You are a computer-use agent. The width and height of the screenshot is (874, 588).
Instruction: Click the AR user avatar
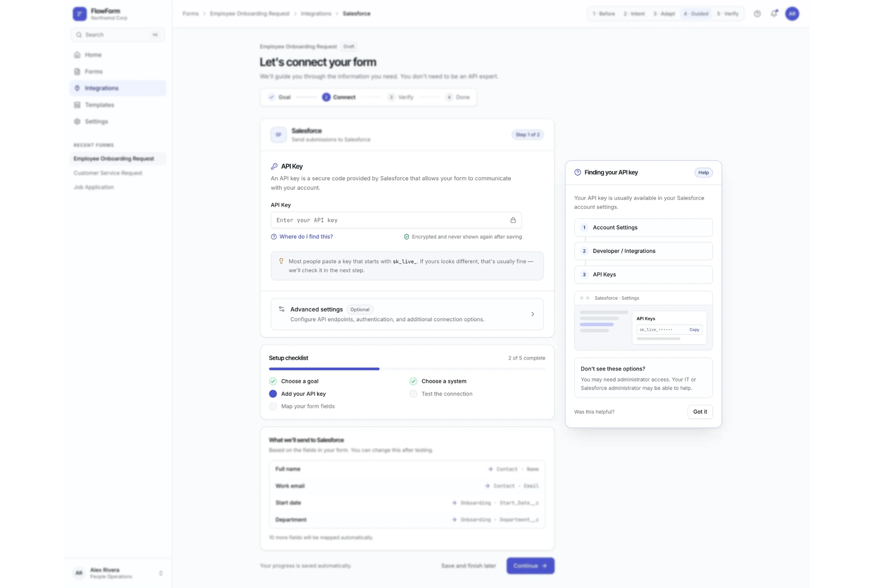[792, 14]
